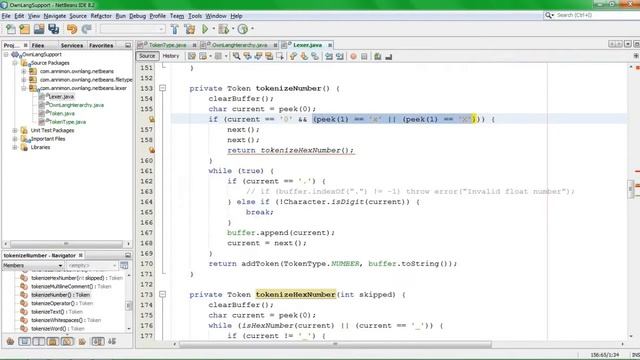Click the Shift Line Left icon in editor toolbar
This screenshot has width=640, height=360.
(x=329, y=56)
